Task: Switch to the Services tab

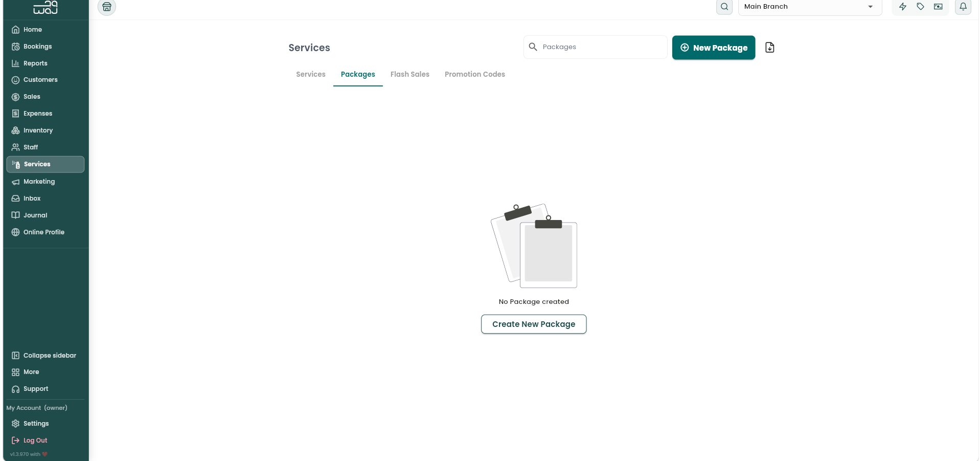Action: (311, 74)
